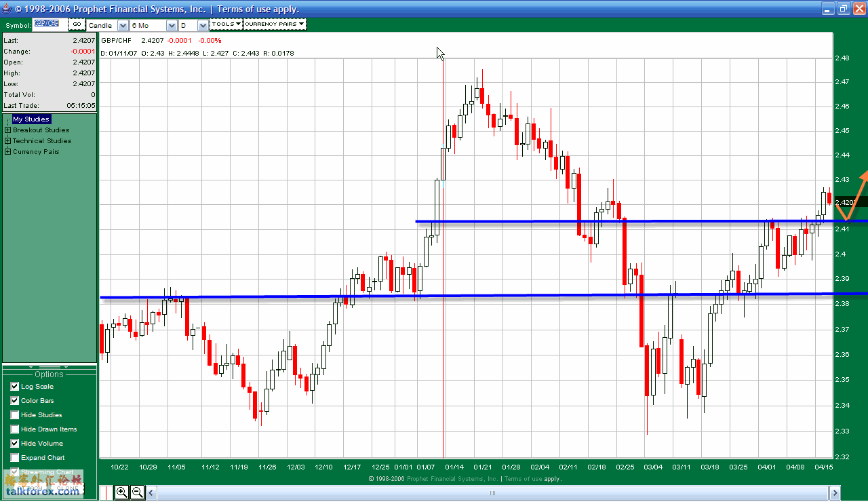Click the 2.48 price axis label
Image resolution: width=868 pixels, height=502 pixels.
[x=842, y=58]
